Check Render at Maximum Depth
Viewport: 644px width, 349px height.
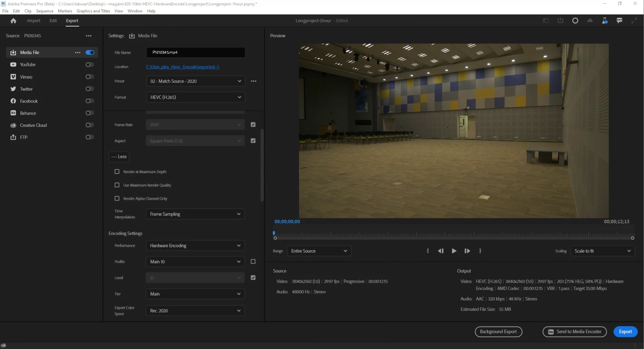click(x=117, y=172)
